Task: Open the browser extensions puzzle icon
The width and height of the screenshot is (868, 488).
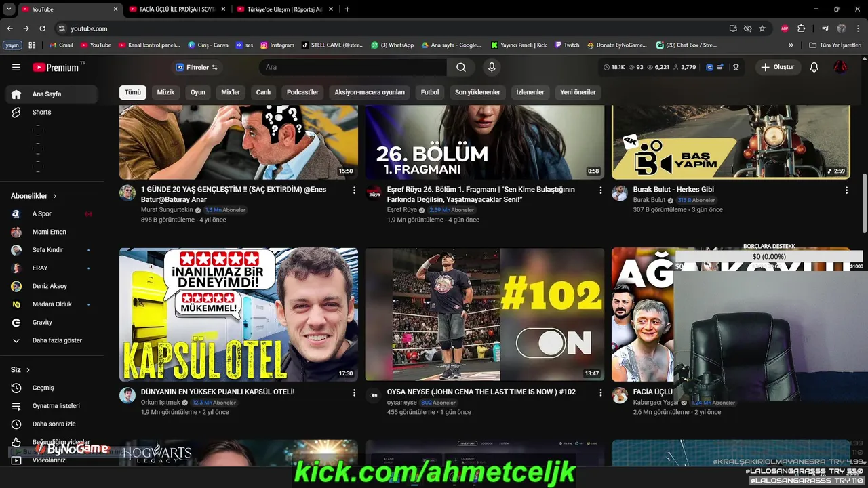Action: 801,28
